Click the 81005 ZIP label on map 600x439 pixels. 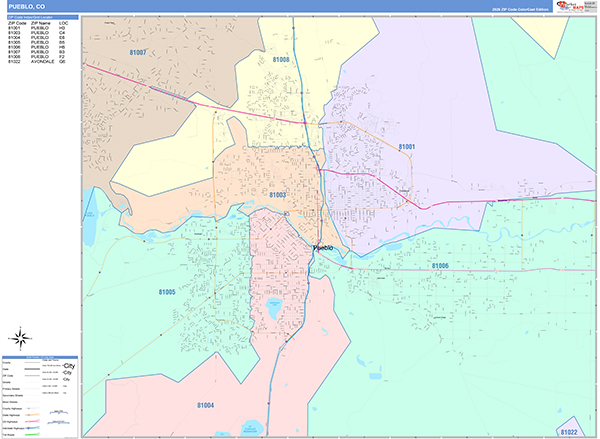[x=166, y=292]
